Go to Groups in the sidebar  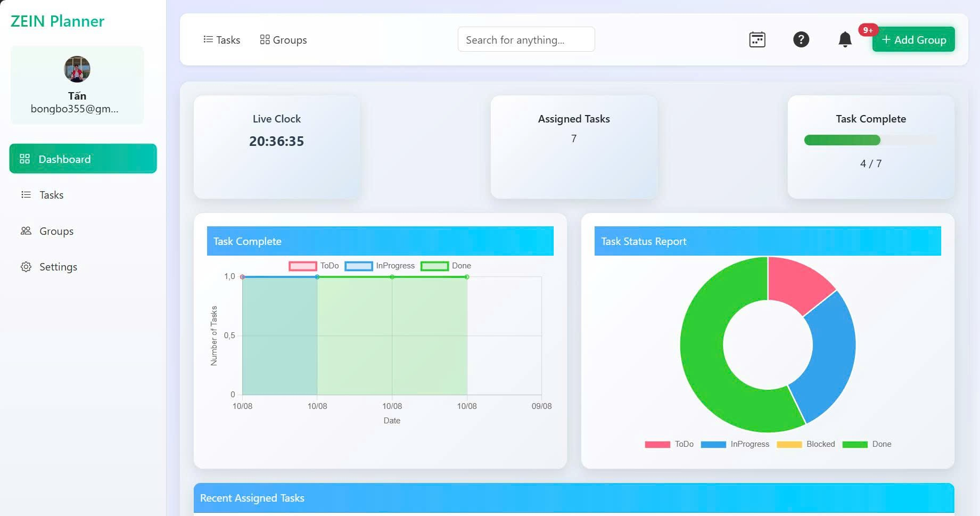pyautogui.click(x=56, y=231)
